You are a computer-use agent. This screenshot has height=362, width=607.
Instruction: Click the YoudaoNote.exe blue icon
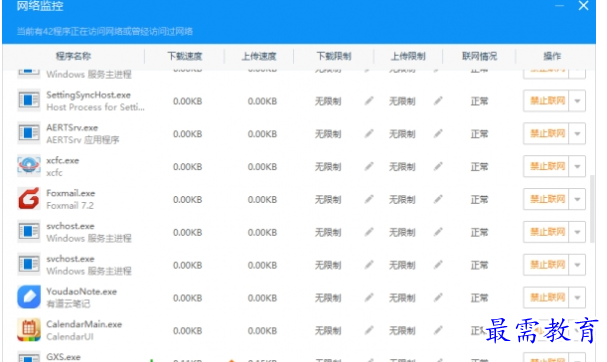coord(29,297)
